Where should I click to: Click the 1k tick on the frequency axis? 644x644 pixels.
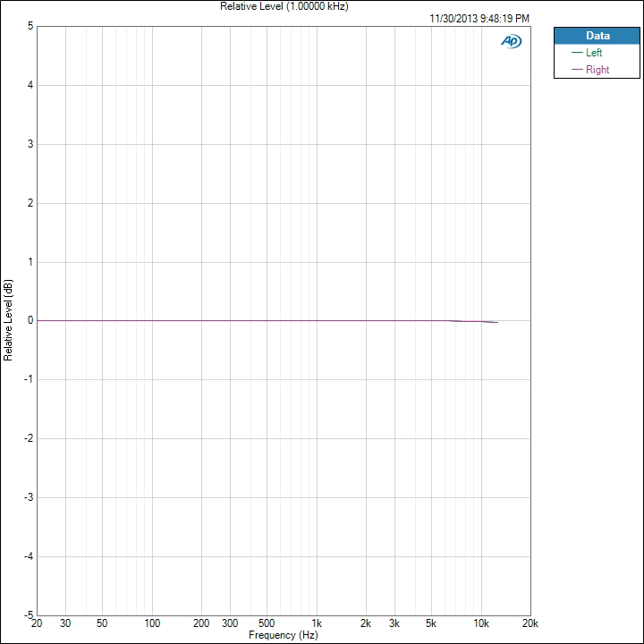click(316, 623)
